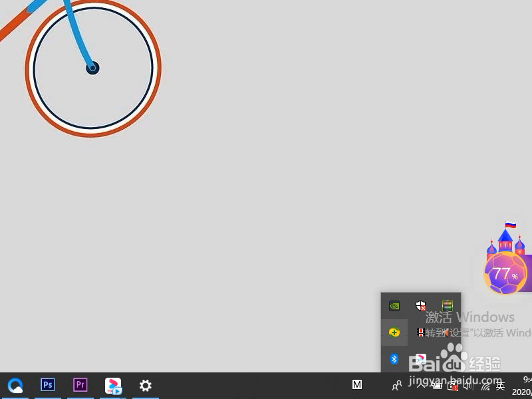Open the orange speaker tray icon
The height and width of the screenshot is (399, 532).
pyautogui.click(x=446, y=333)
